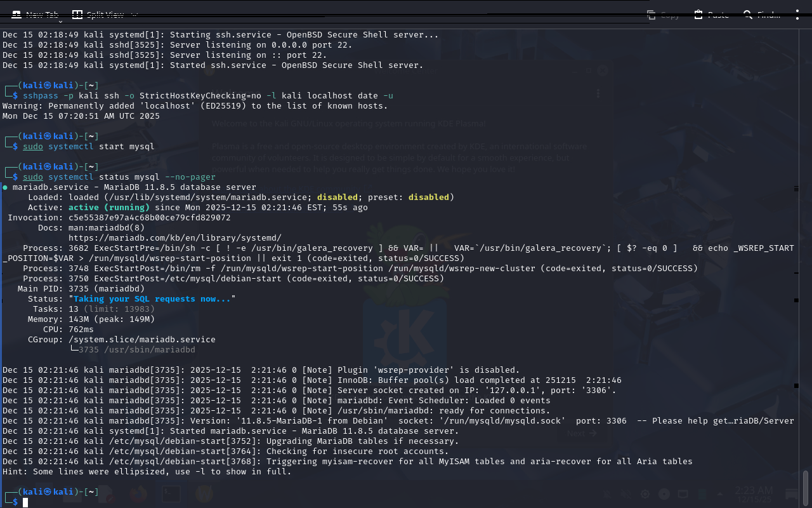Expand the hidden system tray arrow
Viewport: 812px width, 508px height.
[720, 494]
